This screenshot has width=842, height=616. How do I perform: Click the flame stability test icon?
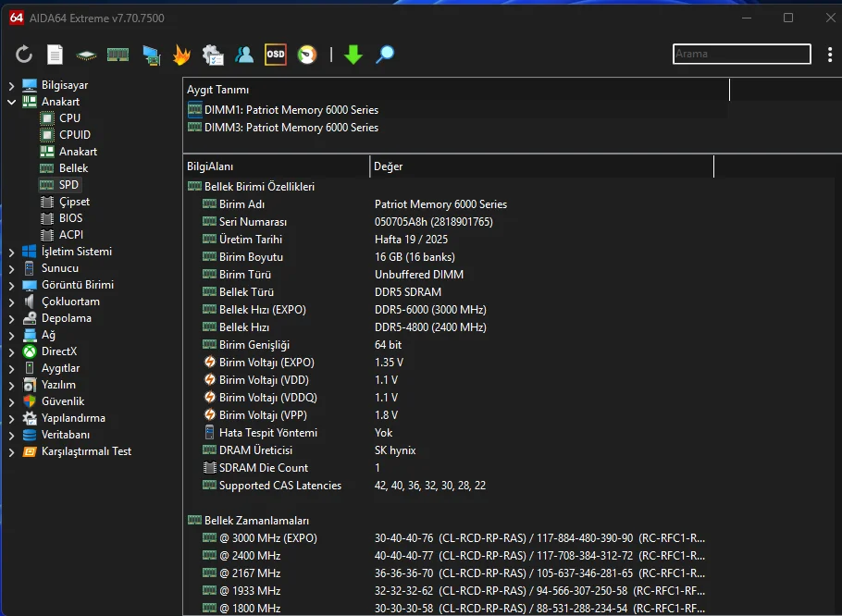[x=181, y=55]
